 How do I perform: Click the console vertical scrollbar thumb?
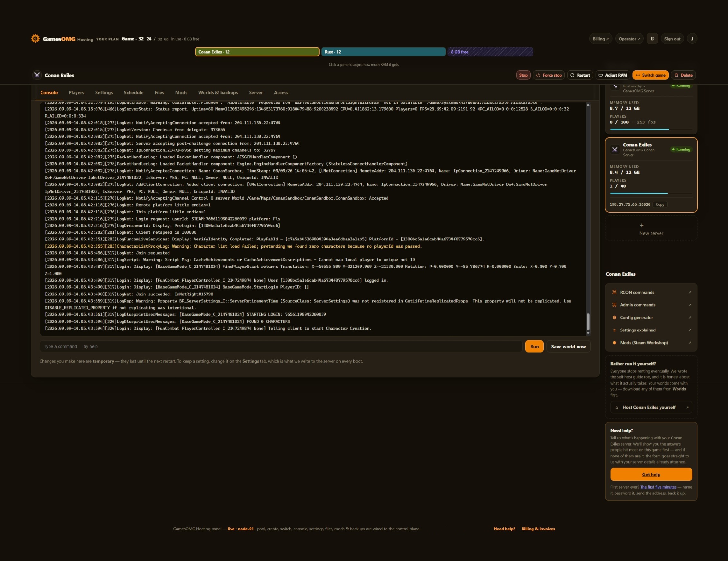click(588, 322)
